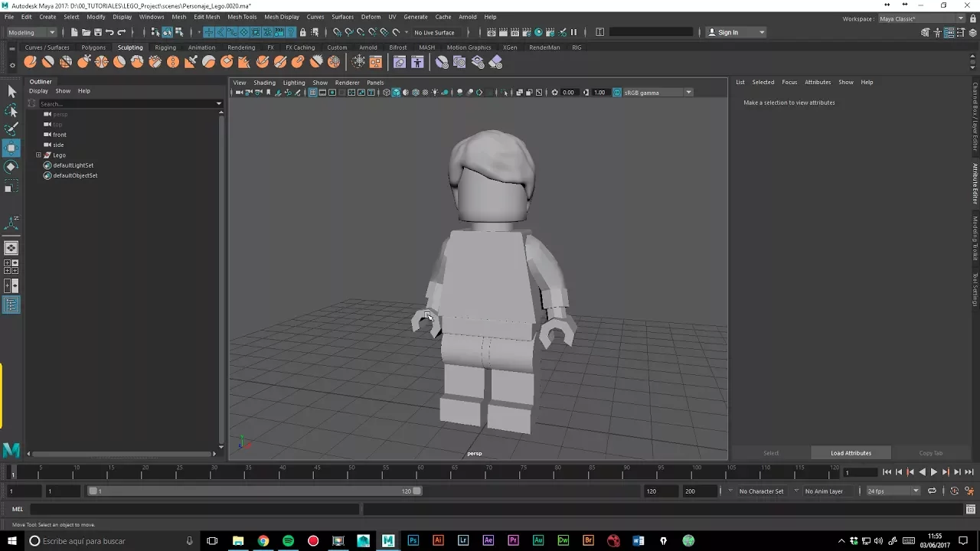
Task: Expand the Lego node in Outliner
Action: pos(38,155)
